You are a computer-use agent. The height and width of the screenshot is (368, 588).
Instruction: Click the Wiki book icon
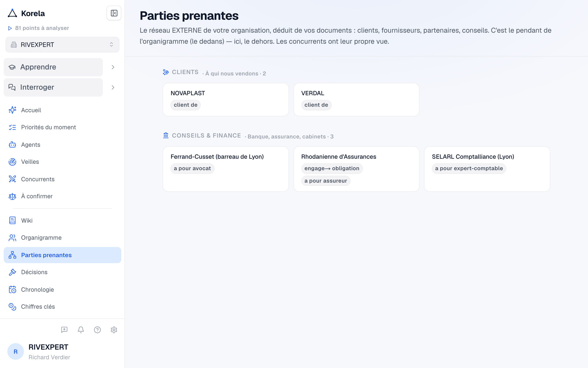(12, 221)
